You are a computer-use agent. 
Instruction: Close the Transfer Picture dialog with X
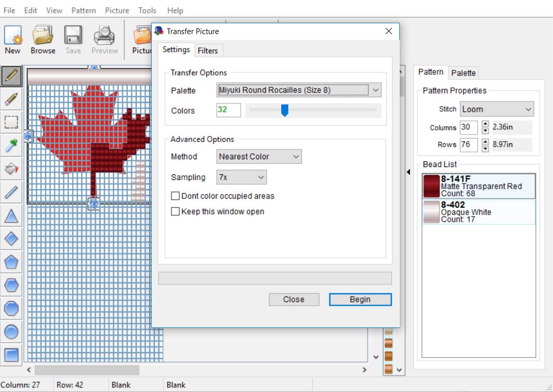pyautogui.click(x=389, y=31)
